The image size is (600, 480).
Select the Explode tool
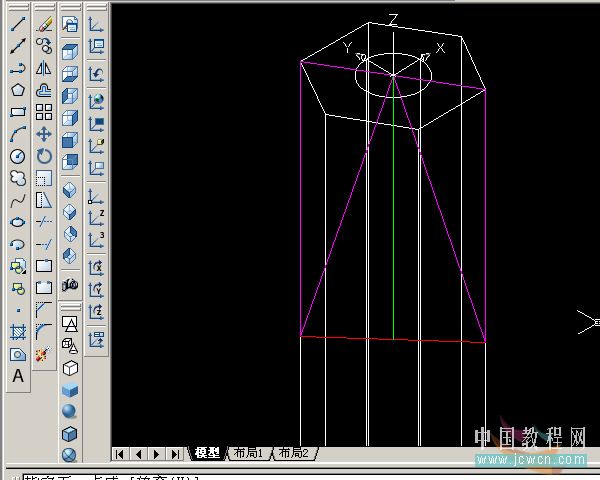click(x=44, y=354)
